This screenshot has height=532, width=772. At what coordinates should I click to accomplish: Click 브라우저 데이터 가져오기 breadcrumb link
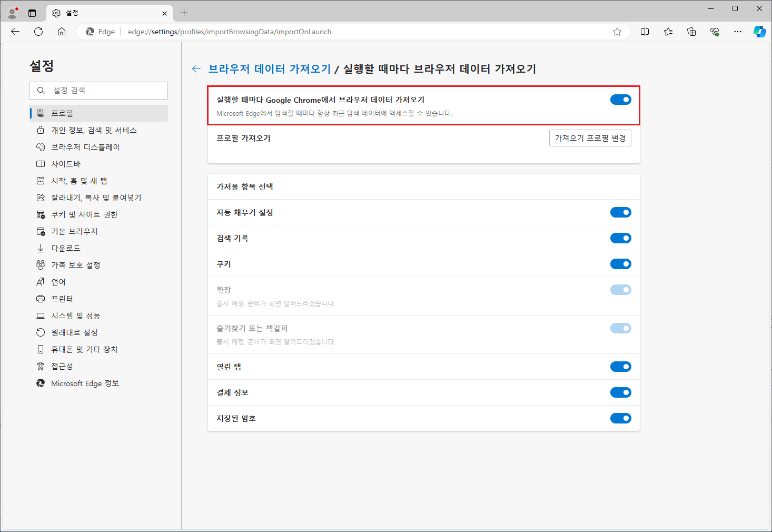[270, 69]
